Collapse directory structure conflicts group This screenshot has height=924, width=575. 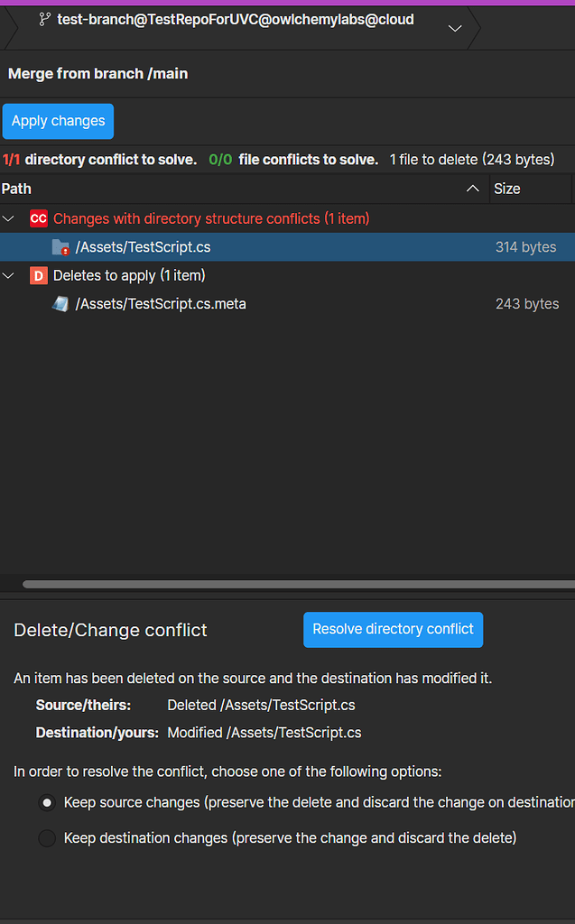[9, 218]
